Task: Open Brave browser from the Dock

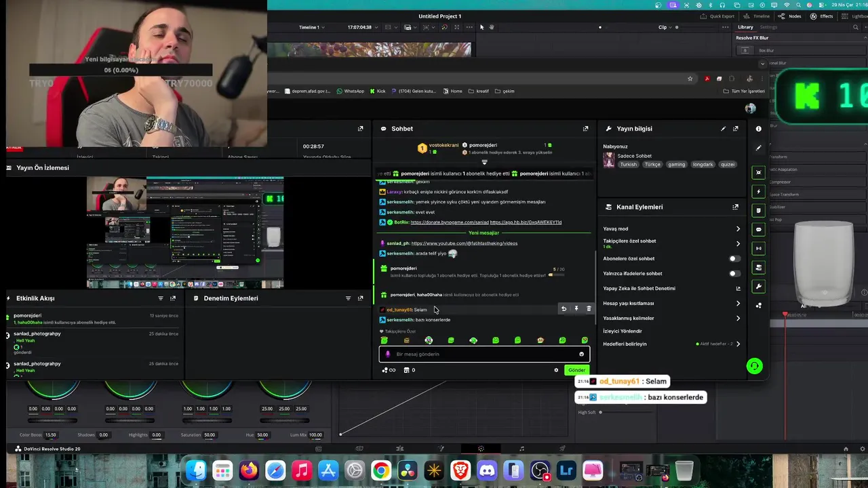Action: coord(460,470)
